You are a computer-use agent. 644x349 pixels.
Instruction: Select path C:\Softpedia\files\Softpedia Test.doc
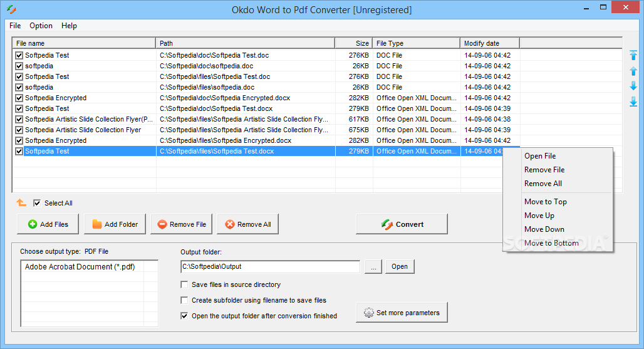pos(215,76)
